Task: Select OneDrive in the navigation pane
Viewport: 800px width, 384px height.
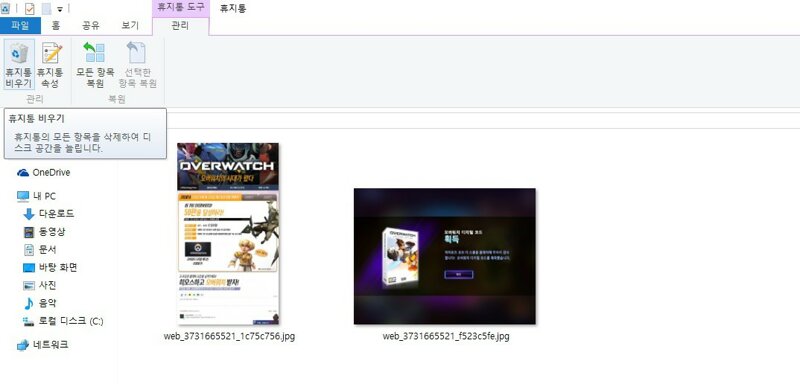Action: pos(44,172)
